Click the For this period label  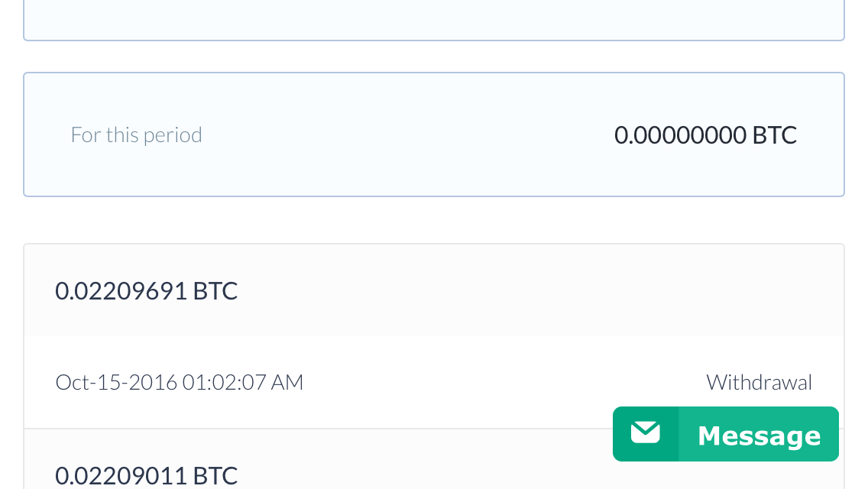[136, 134]
